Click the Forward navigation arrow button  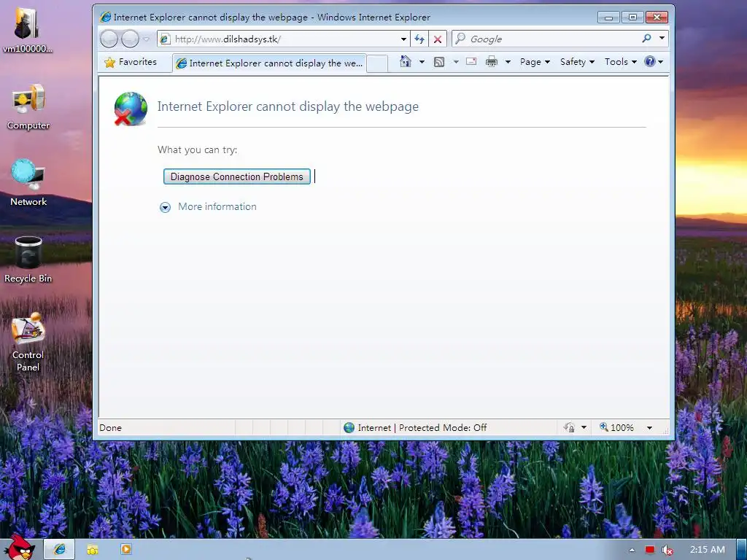[x=130, y=39]
